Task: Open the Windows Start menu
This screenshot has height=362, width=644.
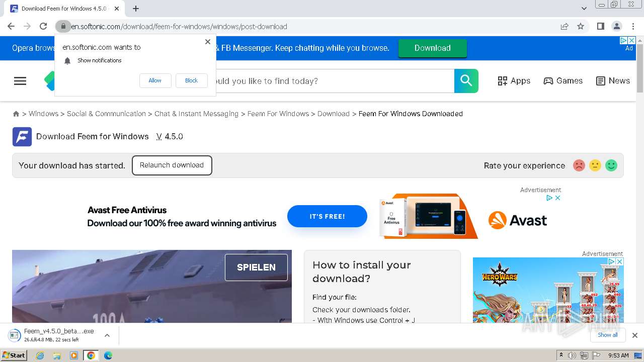Action: pyautogui.click(x=14, y=355)
